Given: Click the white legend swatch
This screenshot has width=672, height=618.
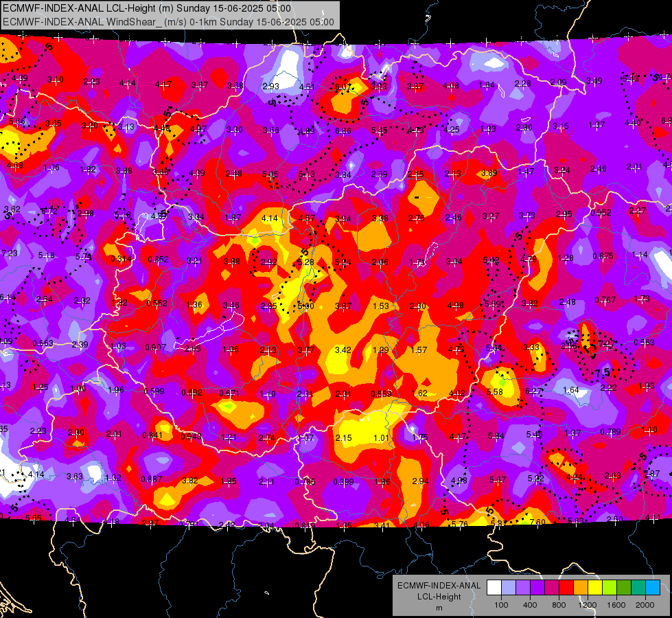Looking at the screenshot, I should (x=494, y=588).
